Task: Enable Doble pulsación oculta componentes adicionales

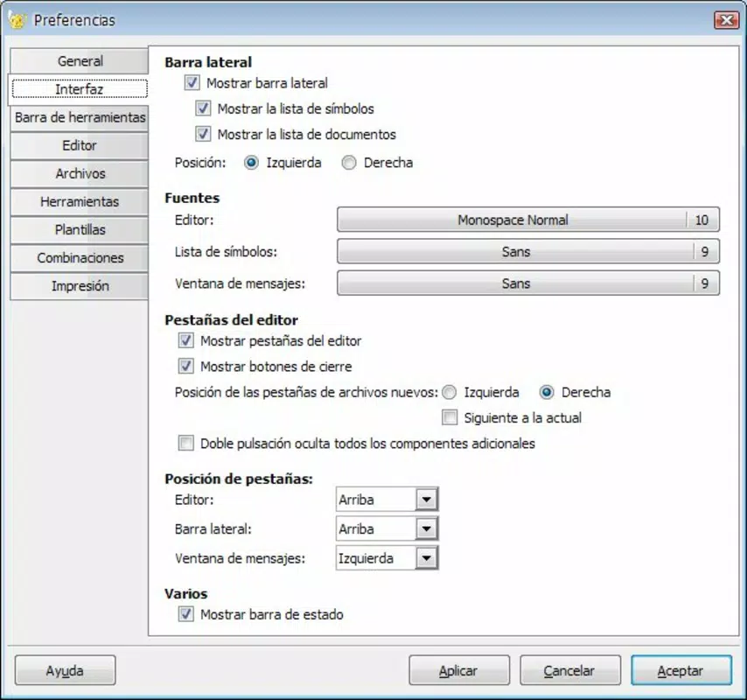Action: 185,444
